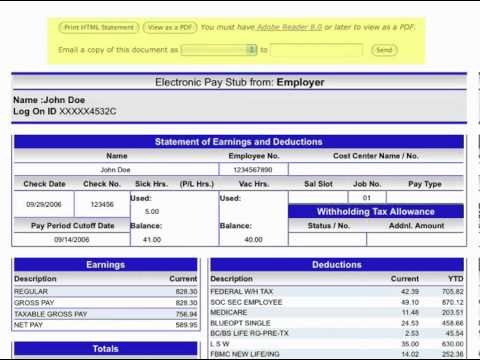The image size is (480, 360).
Task: Open the email document format dropdown
Action: [219, 50]
